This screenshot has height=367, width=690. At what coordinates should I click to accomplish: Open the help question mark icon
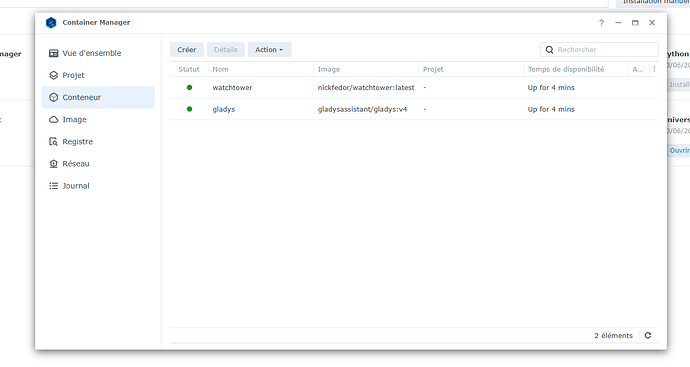602,23
